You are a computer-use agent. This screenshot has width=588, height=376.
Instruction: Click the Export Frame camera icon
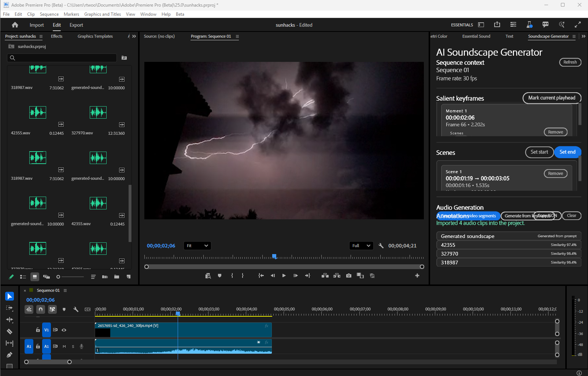pyautogui.click(x=348, y=276)
